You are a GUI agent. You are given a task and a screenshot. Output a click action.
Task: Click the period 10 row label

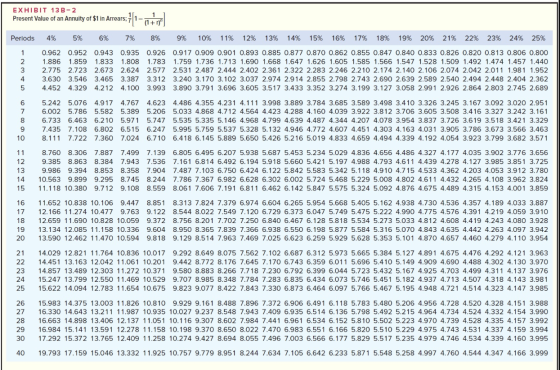point(21,138)
